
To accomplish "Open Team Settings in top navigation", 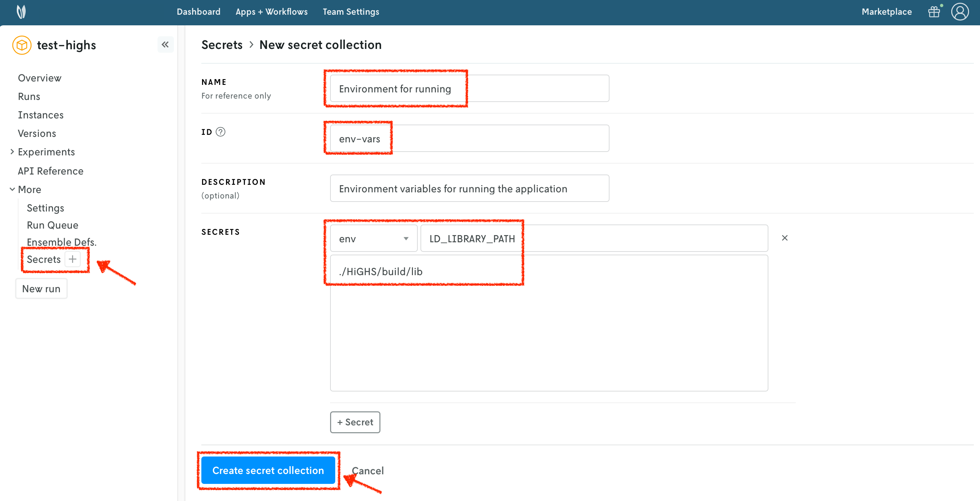I will (351, 12).
